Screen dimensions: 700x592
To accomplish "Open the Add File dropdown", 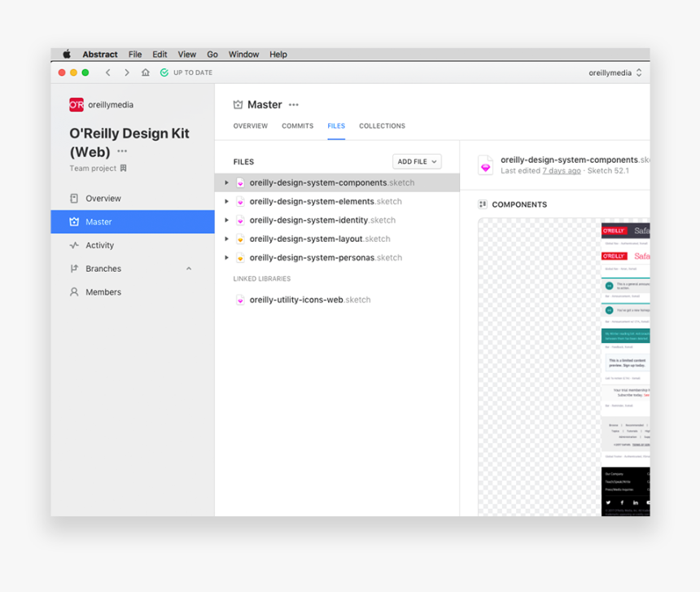I will [417, 161].
